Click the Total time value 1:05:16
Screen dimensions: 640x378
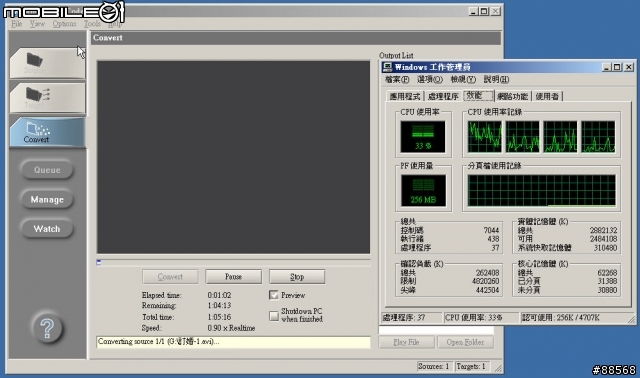tap(219, 317)
